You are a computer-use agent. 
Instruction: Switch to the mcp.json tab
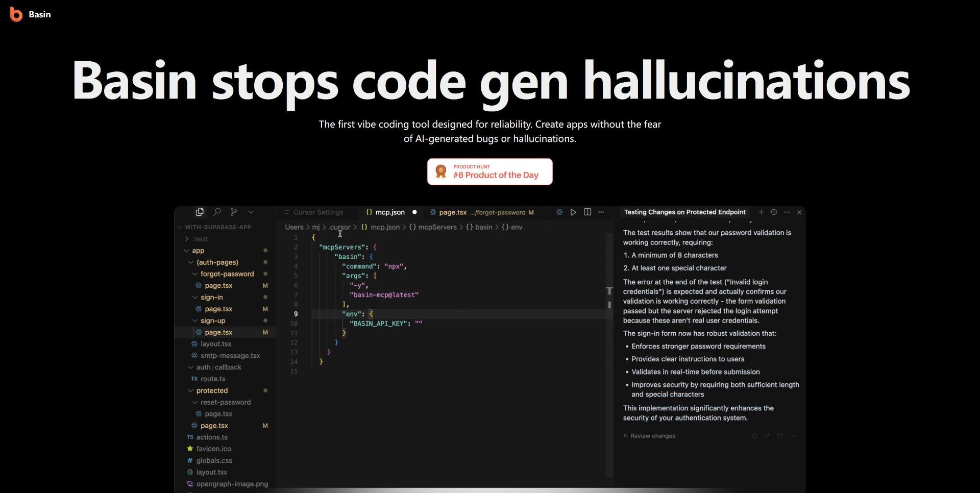(385, 212)
